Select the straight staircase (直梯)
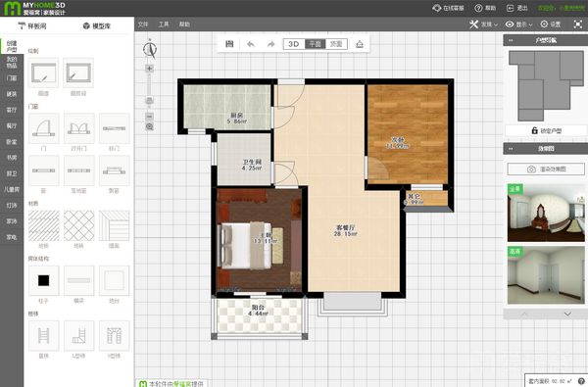This screenshot has height=387, width=588. (x=43, y=336)
